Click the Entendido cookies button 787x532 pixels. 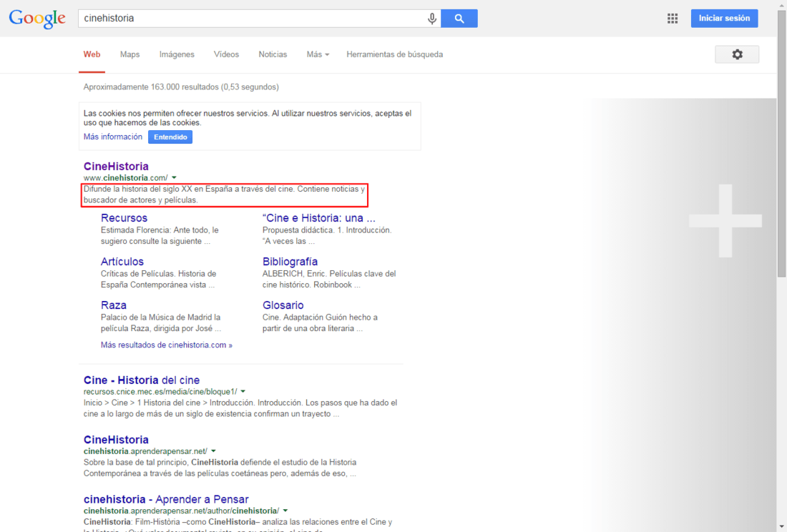(x=170, y=137)
